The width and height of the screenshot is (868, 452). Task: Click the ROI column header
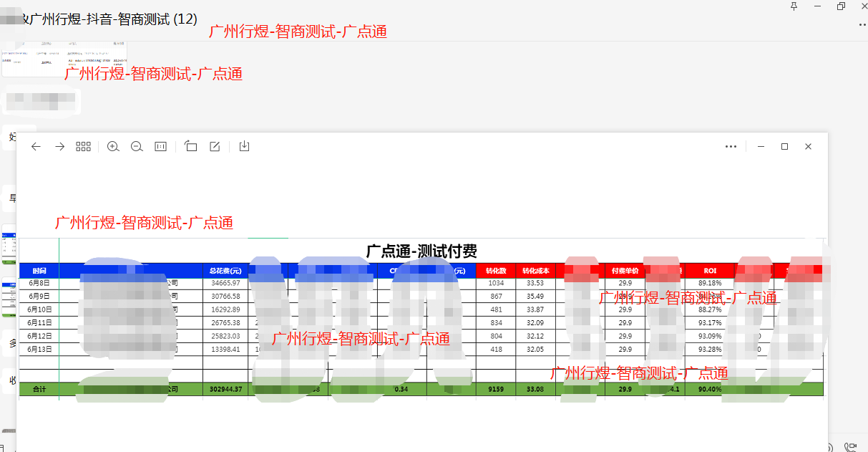point(709,271)
